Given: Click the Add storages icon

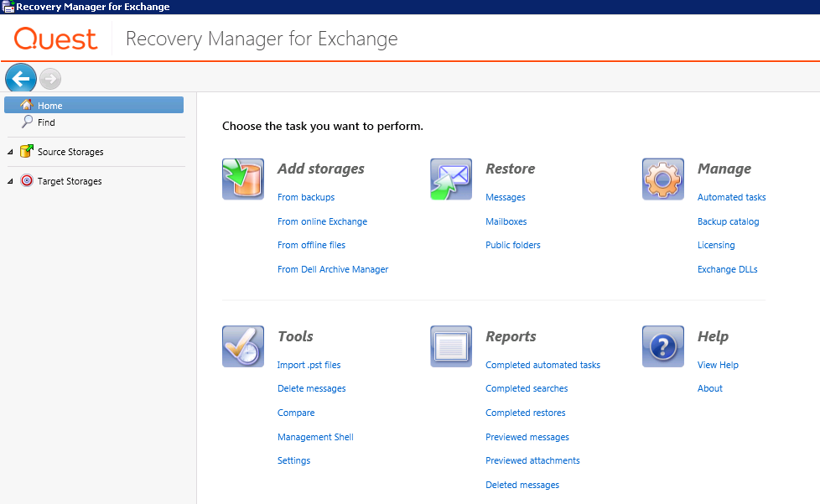Looking at the screenshot, I should [243, 179].
